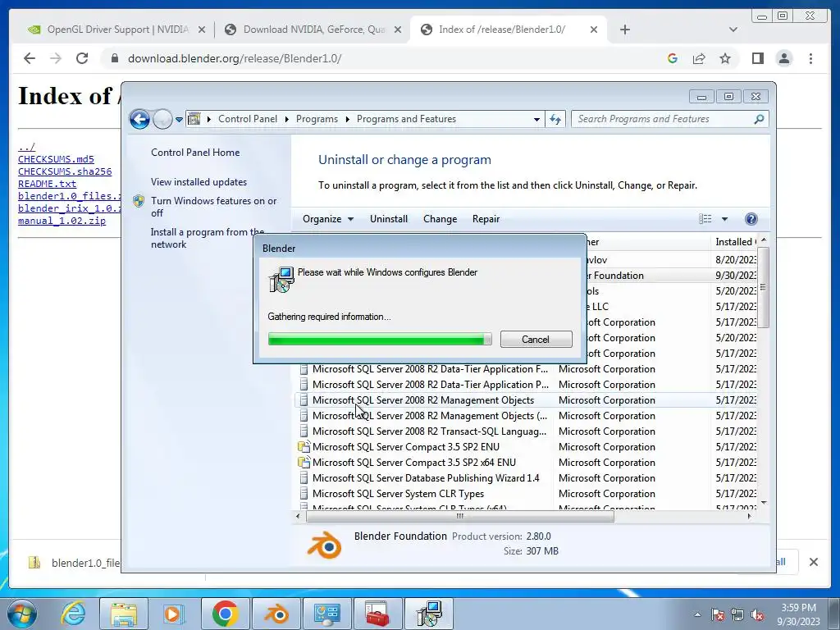Click the search magnifier in Programs and Features
840x630 pixels.
[759, 119]
